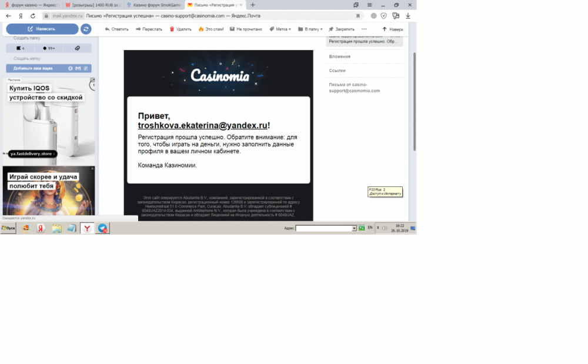Click the troshkova.ekaterina@yandex.ru link
The height and width of the screenshot is (364, 588).
tap(202, 125)
